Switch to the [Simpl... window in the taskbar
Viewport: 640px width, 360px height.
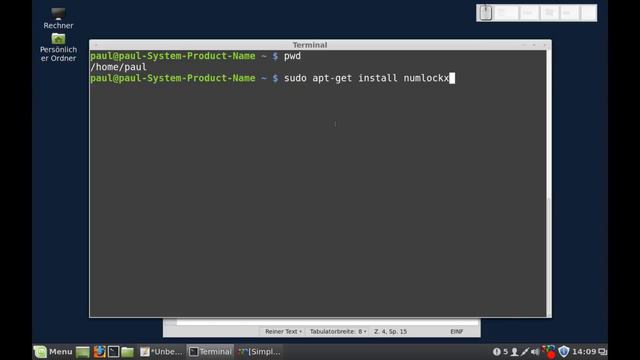tap(260, 351)
